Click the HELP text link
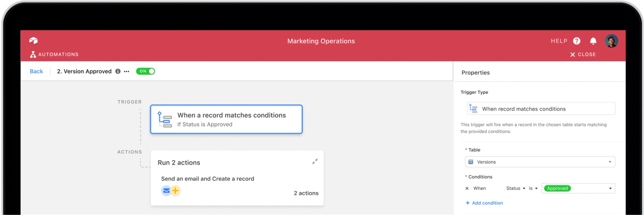The image size is (644, 215). tap(559, 41)
